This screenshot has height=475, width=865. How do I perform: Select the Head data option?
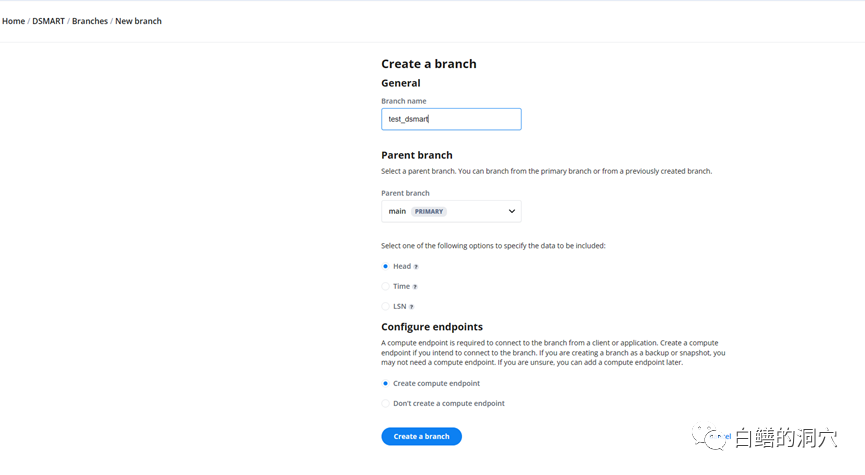pos(386,266)
